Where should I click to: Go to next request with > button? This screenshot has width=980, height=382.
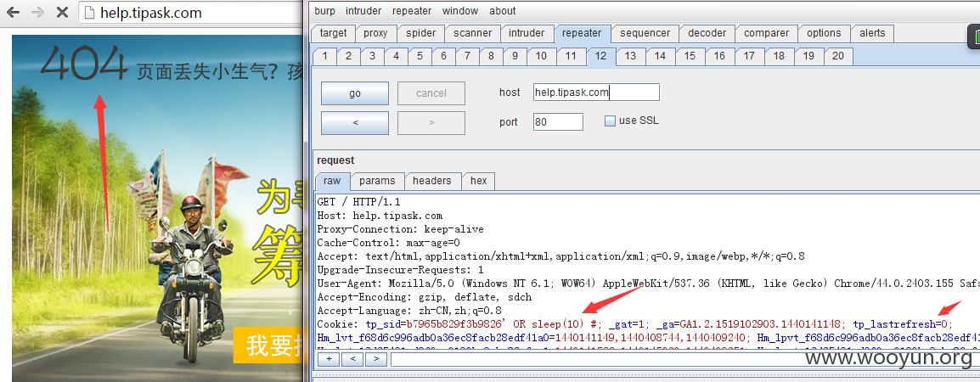(x=431, y=122)
